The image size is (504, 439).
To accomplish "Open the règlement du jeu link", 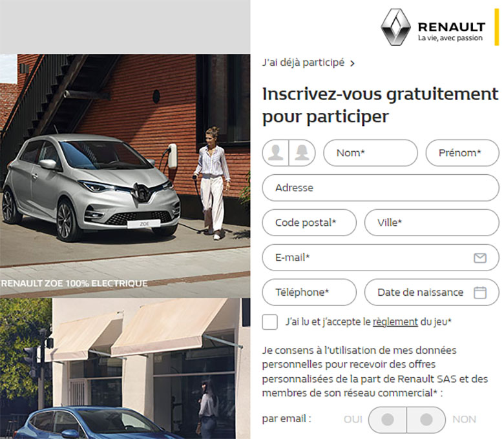I will pos(395,322).
